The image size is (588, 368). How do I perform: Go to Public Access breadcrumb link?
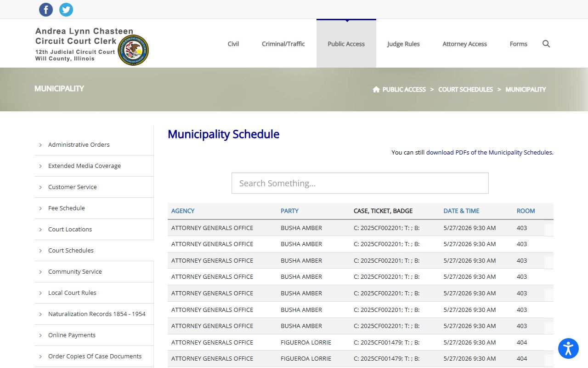coord(404,89)
